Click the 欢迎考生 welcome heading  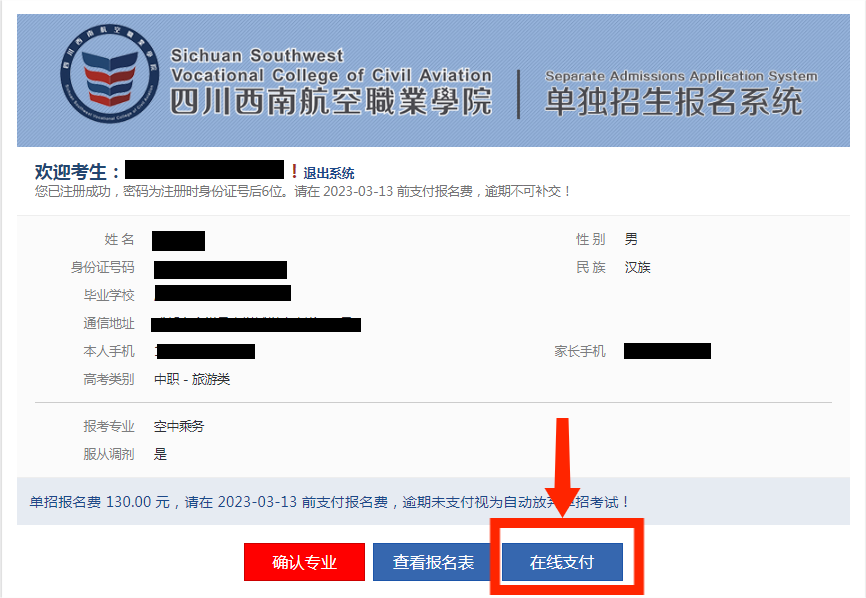(x=76, y=172)
